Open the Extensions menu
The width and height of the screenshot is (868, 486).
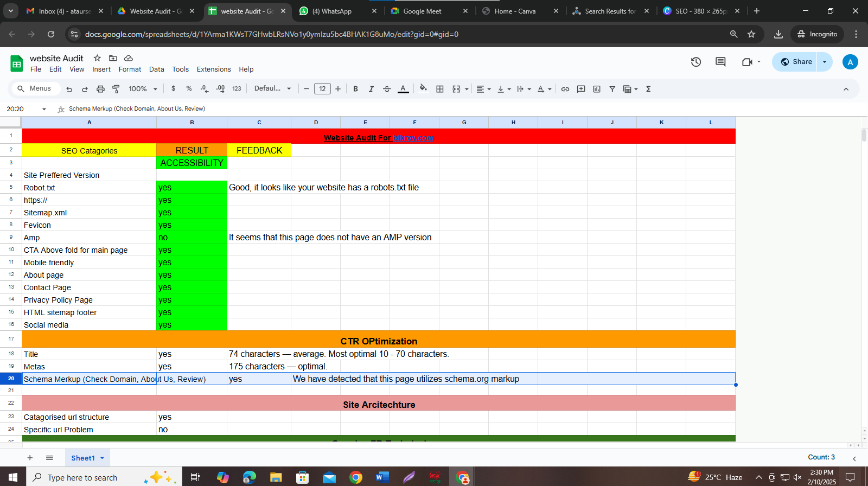click(213, 69)
